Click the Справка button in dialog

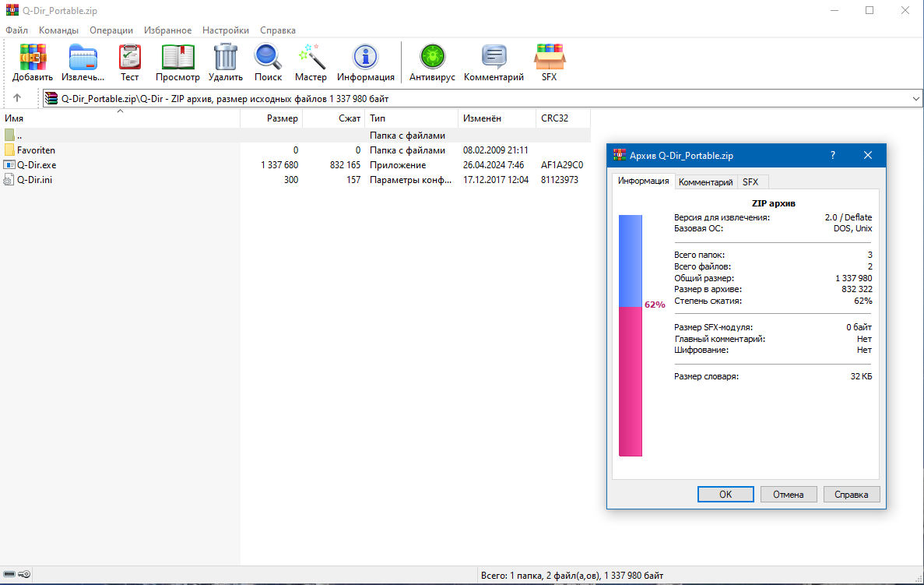[852, 494]
